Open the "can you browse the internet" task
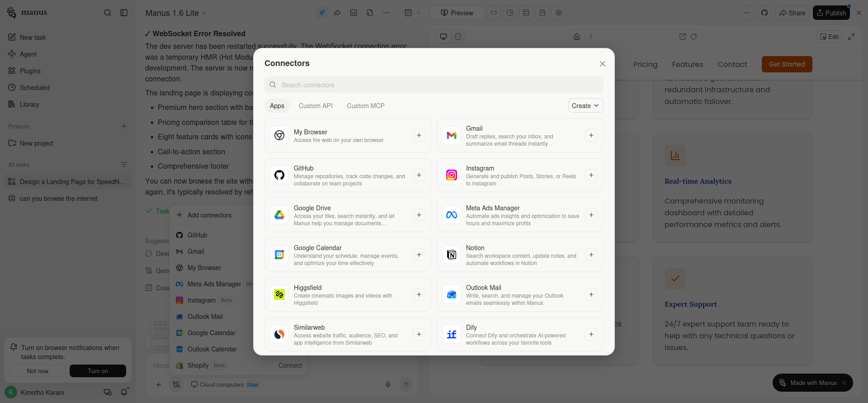The width and height of the screenshot is (868, 403). point(68,199)
